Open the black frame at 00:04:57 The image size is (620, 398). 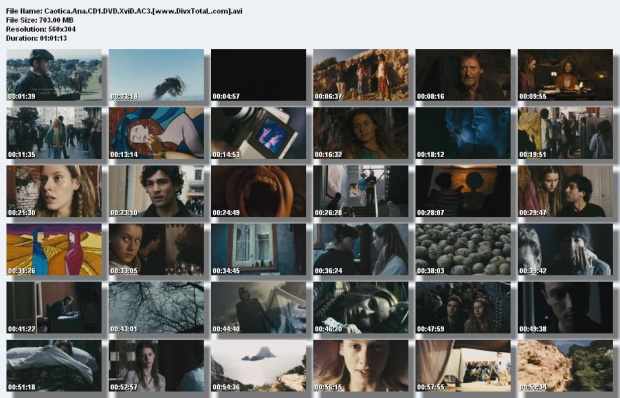click(259, 75)
